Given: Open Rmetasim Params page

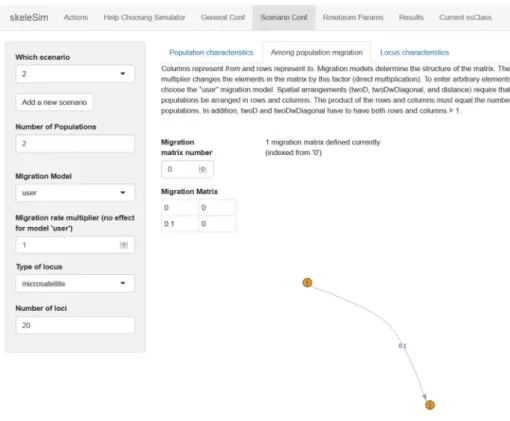Looking at the screenshot, I should tap(353, 17).
